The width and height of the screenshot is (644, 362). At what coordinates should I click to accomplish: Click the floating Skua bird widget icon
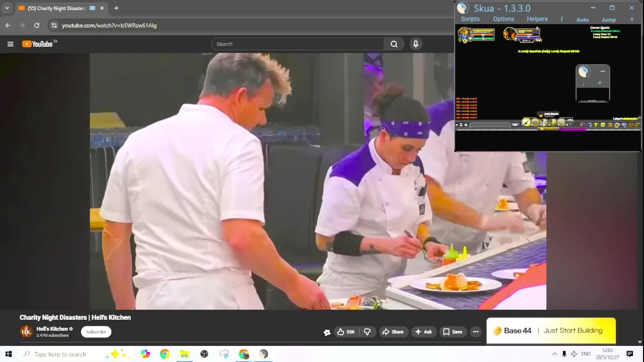584,71
